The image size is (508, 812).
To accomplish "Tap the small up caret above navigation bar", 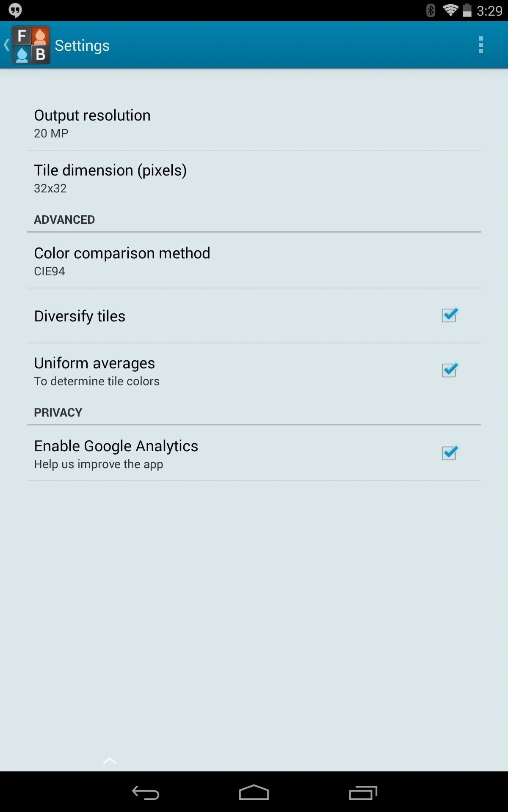I will point(110,761).
